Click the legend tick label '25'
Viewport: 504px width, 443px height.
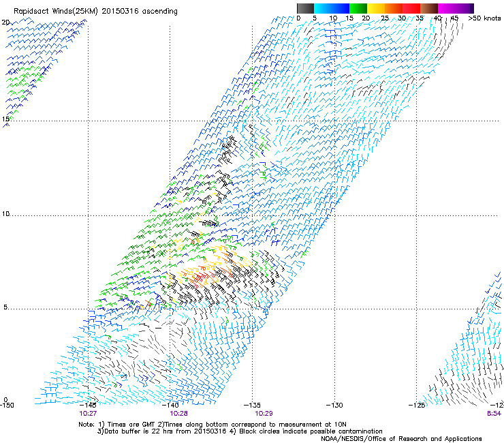[385, 18]
